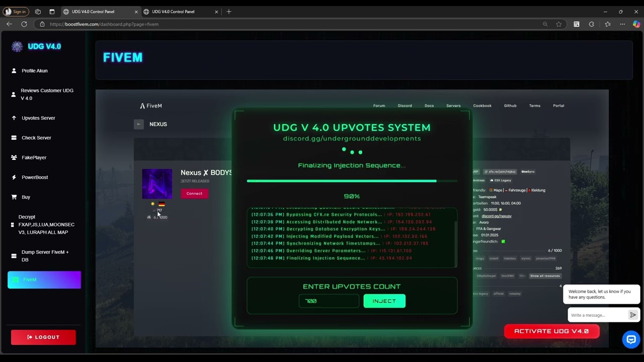Click the FiveM logo
644x362 pixels.
pyautogui.click(x=151, y=106)
